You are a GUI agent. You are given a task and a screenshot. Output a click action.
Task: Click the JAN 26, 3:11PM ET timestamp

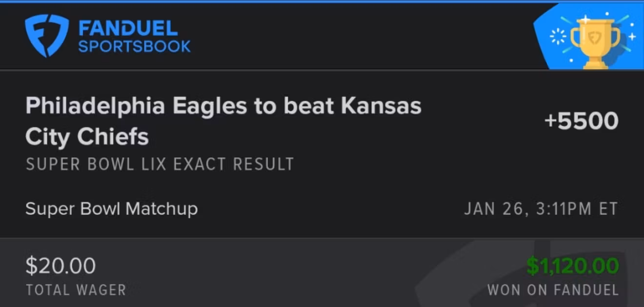coord(541,209)
